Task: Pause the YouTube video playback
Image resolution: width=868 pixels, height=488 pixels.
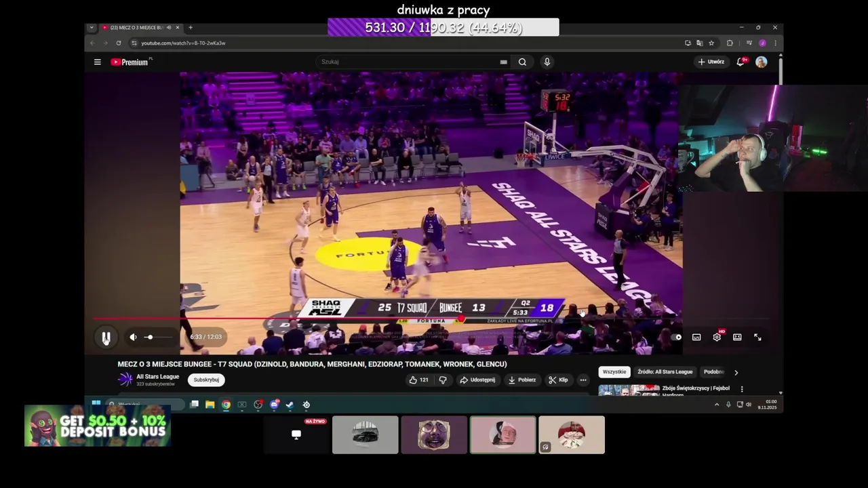Action: click(x=106, y=338)
